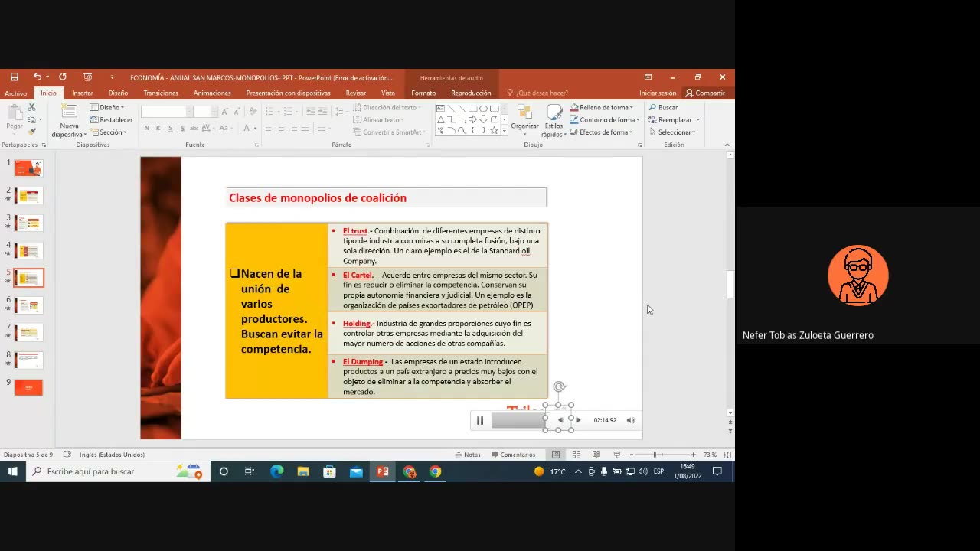The height and width of the screenshot is (551, 980).
Task: Select slide 9 thumbnail
Action: pos(29,387)
